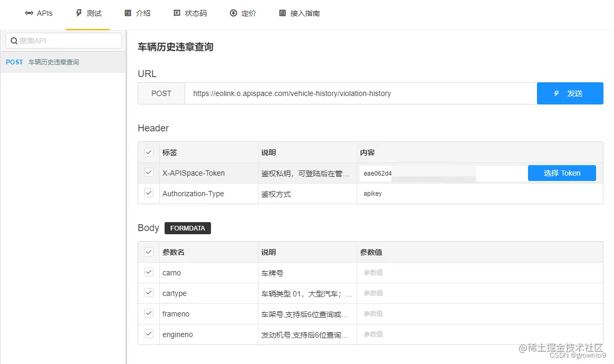
Task: Click the carno 参数值 input
Action: (479, 273)
